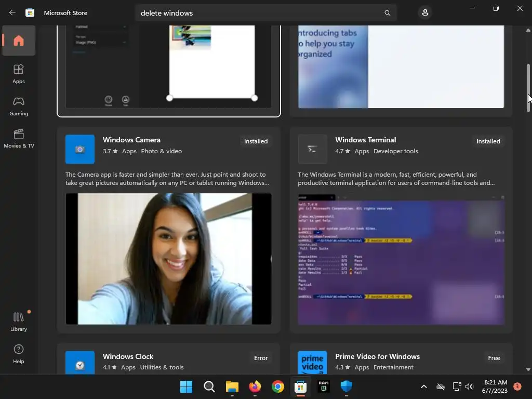
Task: Open the Help section
Action: point(19,354)
